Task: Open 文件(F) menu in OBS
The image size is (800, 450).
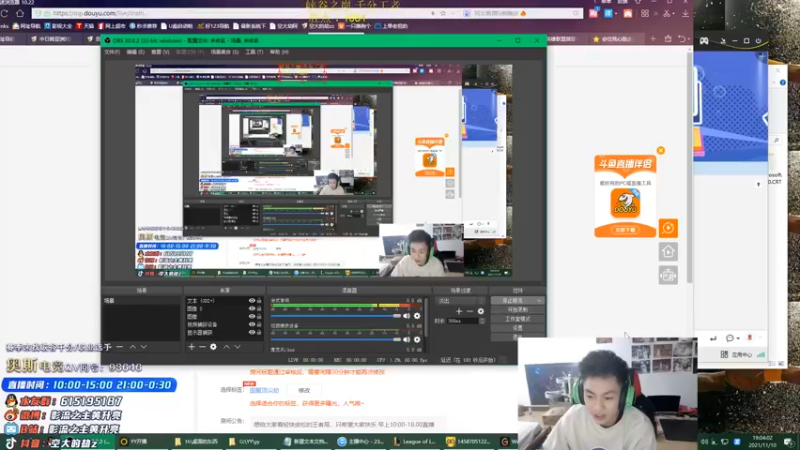Action: click(x=112, y=52)
